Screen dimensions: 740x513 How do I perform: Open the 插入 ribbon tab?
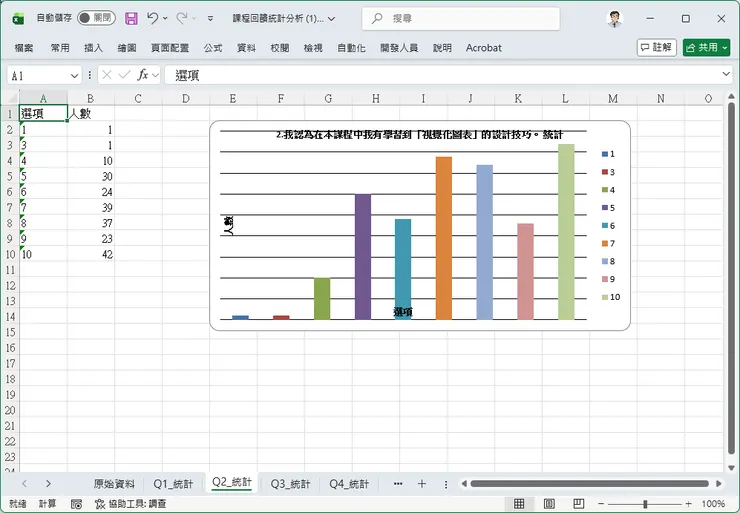click(x=93, y=48)
